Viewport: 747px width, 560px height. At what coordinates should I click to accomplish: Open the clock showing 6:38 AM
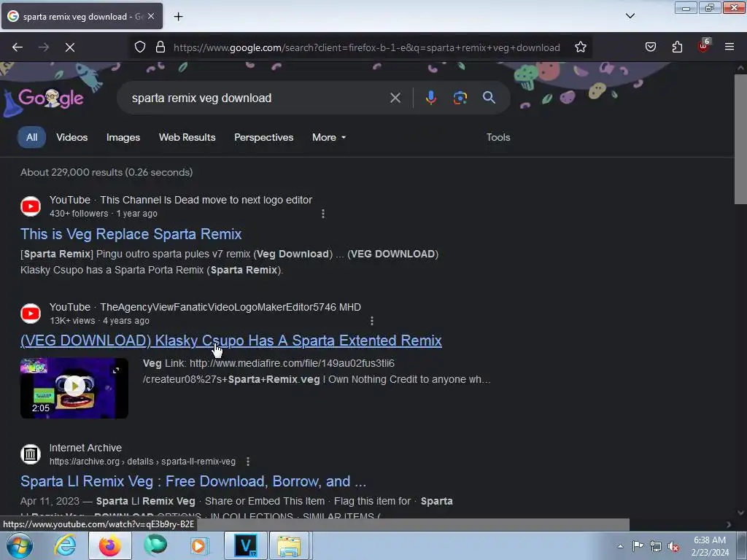click(x=710, y=546)
